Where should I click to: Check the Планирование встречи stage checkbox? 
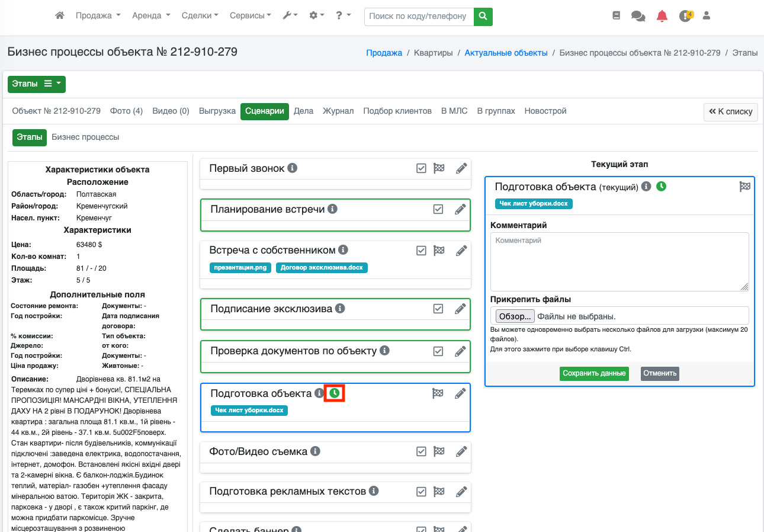click(x=438, y=209)
